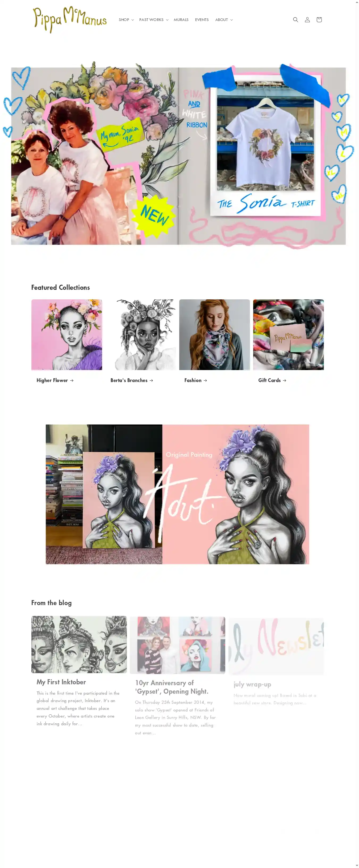Image resolution: width=359 pixels, height=868 pixels.
Task: Open the account login icon
Action: point(307,20)
